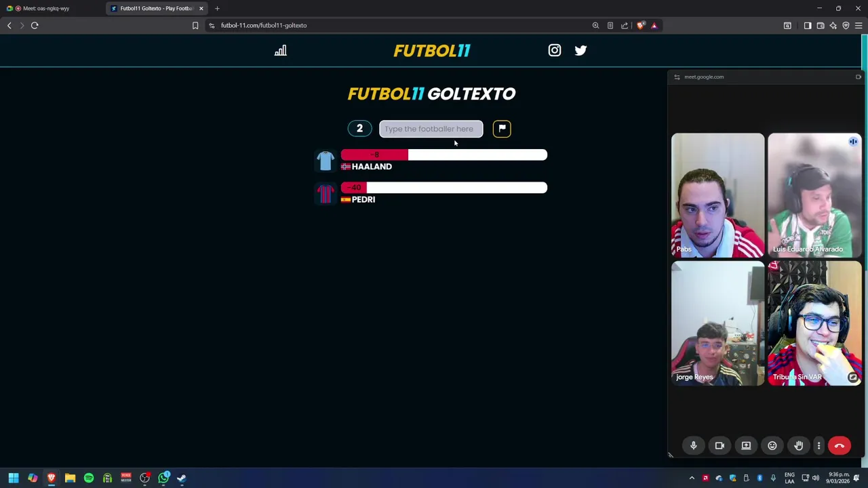Click the HAALAND progress bar
This screenshot has height=488, width=868.
(444, 155)
